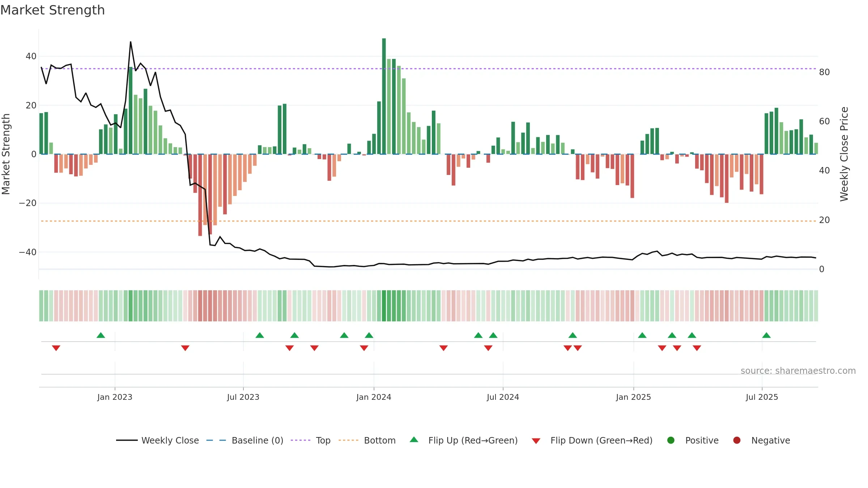Click the last flip-up marker at Jul 2025

click(766, 335)
